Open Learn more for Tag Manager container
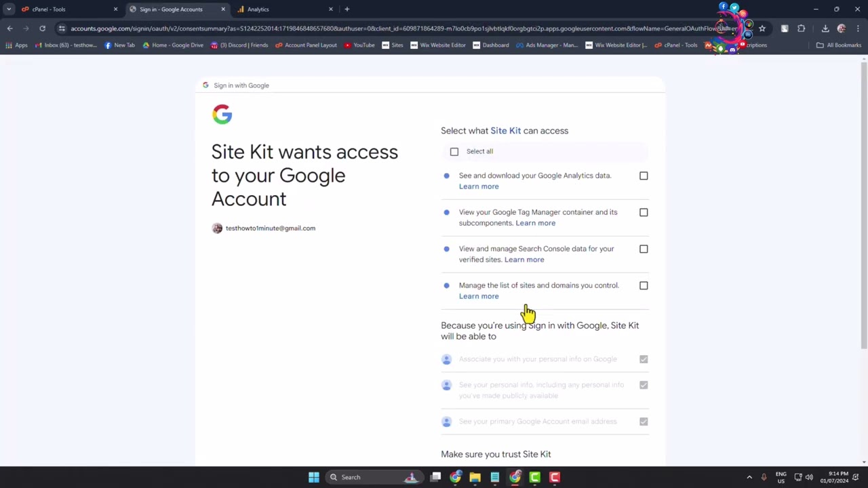 [x=535, y=223]
